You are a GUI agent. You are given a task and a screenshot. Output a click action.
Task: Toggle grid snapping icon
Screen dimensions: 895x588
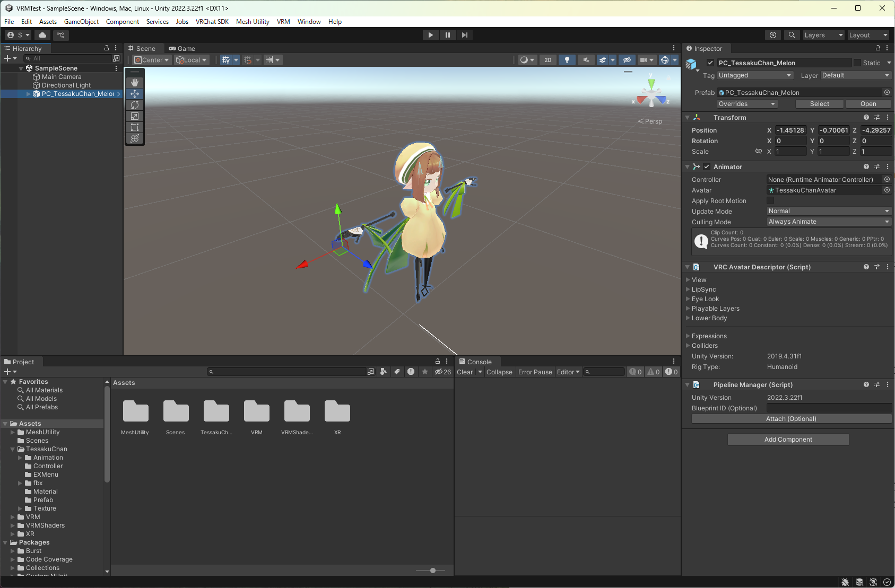coord(247,60)
